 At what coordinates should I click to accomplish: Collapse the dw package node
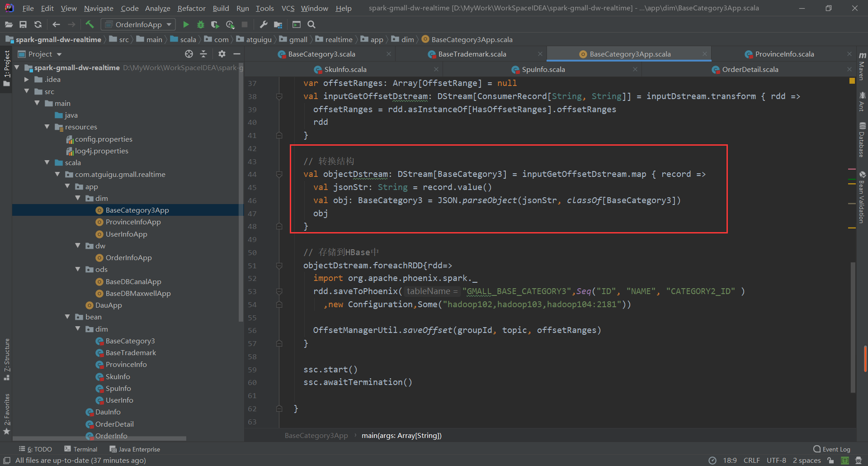click(78, 246)
